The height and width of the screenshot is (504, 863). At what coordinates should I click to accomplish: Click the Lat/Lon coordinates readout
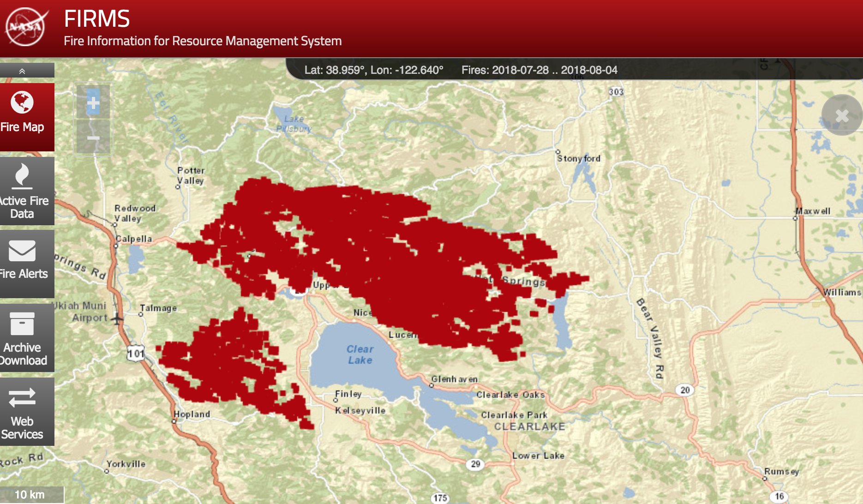pos(374,70)
